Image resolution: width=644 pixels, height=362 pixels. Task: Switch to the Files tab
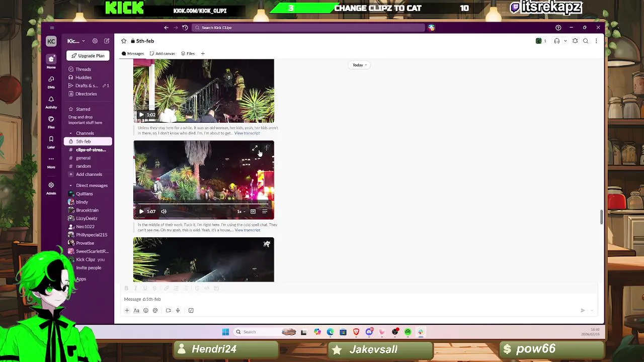(188, 53)
